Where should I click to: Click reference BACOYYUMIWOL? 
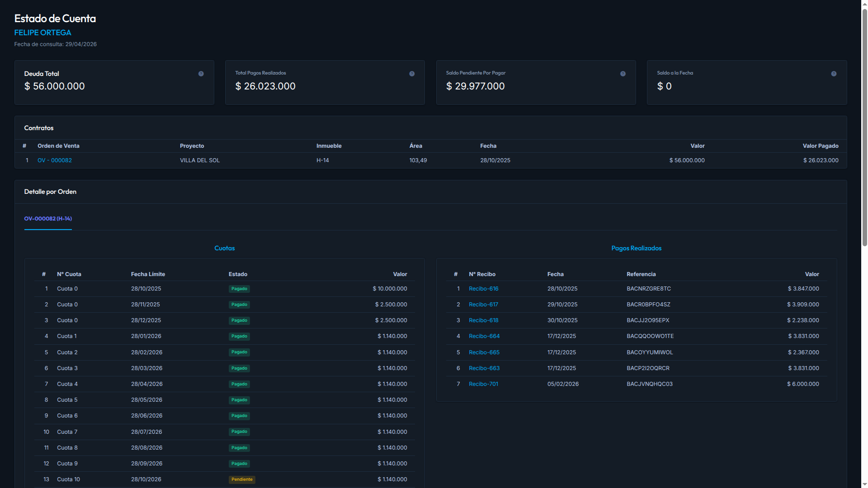click(650, 352)
